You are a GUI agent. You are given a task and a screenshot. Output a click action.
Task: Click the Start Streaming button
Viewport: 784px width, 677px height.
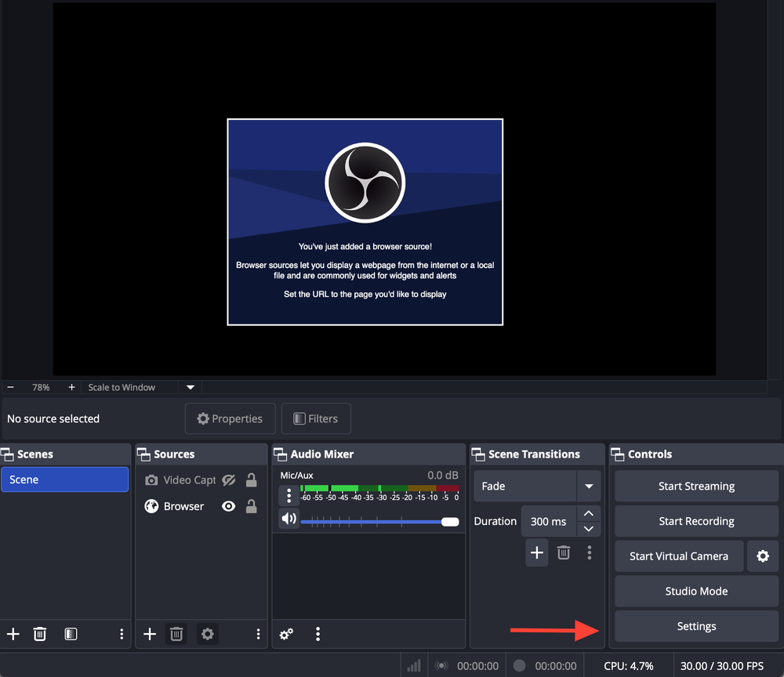coord(696,486)
